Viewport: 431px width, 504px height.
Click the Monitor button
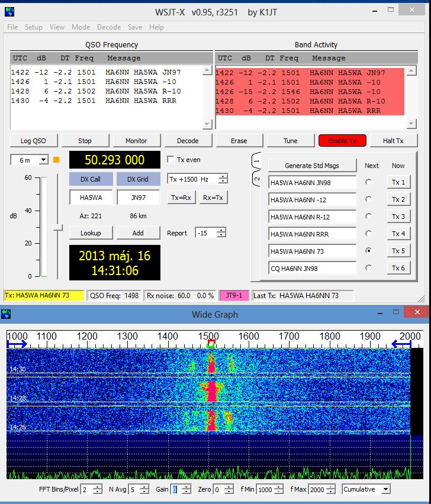[x=136, y=141]
